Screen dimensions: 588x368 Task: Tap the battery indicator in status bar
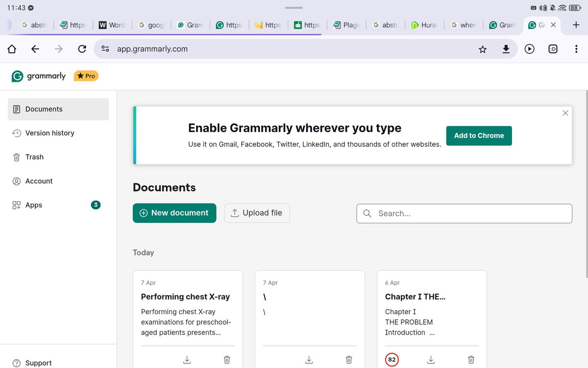tap(574, 8)
